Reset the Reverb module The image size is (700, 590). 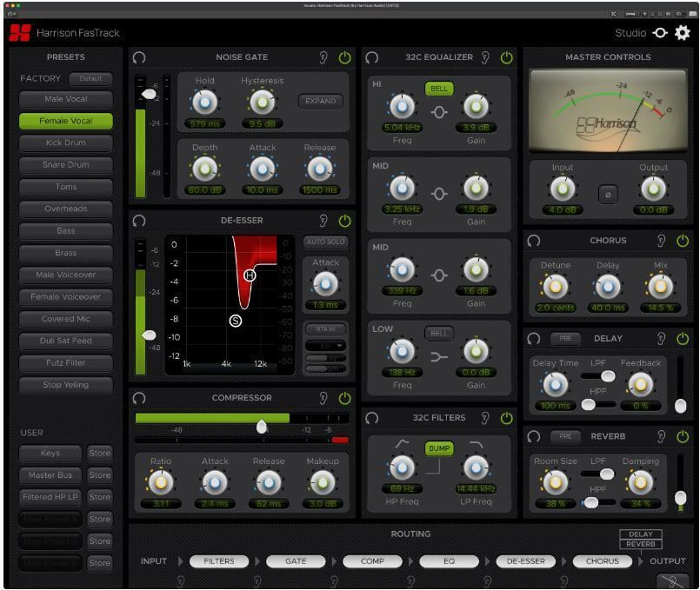pos(534,436)
